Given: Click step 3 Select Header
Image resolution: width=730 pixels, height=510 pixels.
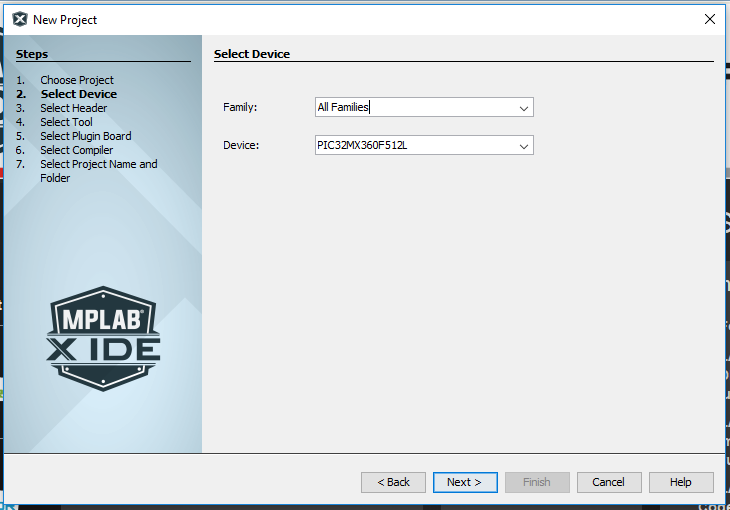Looking at the screenshot, I should [x=74, y=108].
